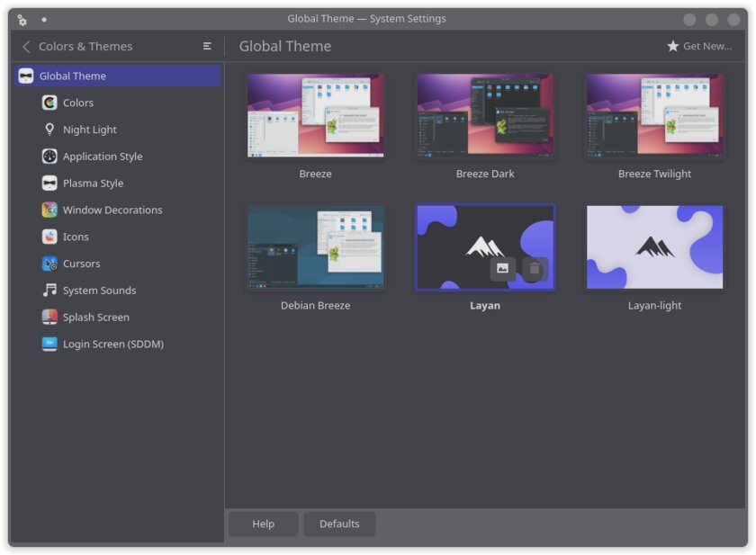756x555 pixels.
Task: Show the preview of the Layan theme
Action: coord(502,269)
